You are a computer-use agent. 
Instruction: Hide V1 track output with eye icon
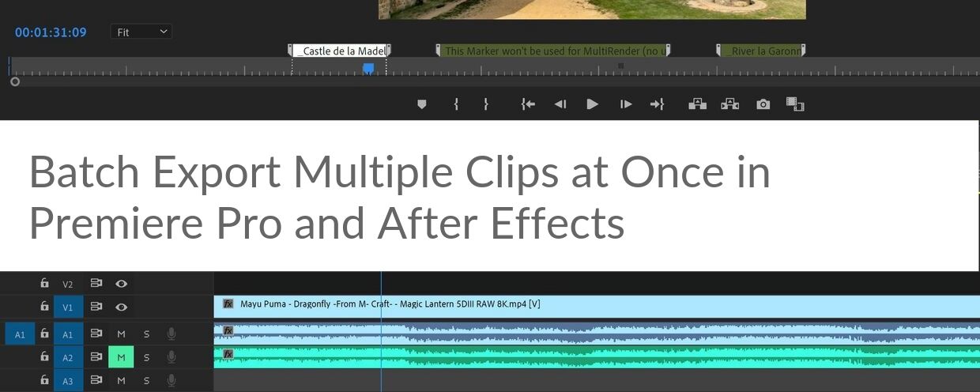tap(122, 307)
